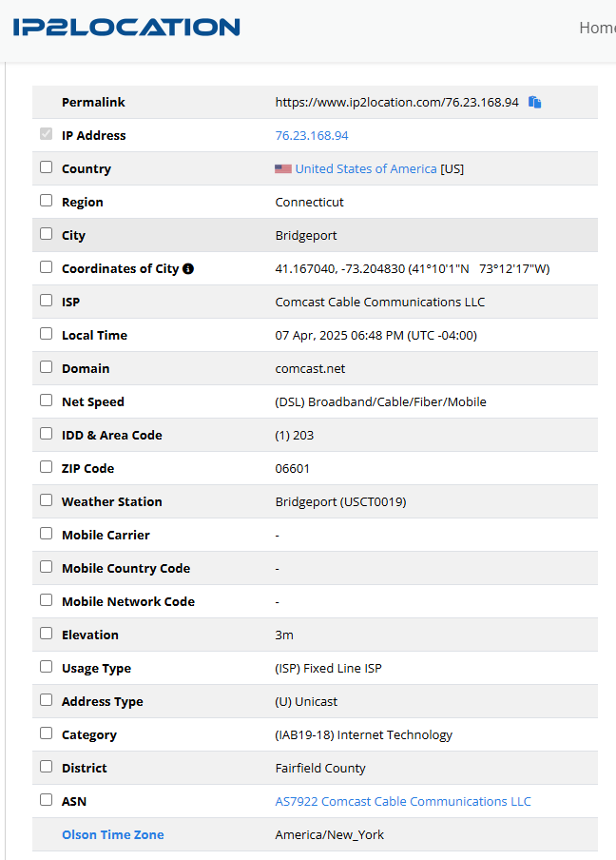This screenshot has width=616, height=860.
Task: Check the ZIP Code checkbox
Action: tap(46, 467)
